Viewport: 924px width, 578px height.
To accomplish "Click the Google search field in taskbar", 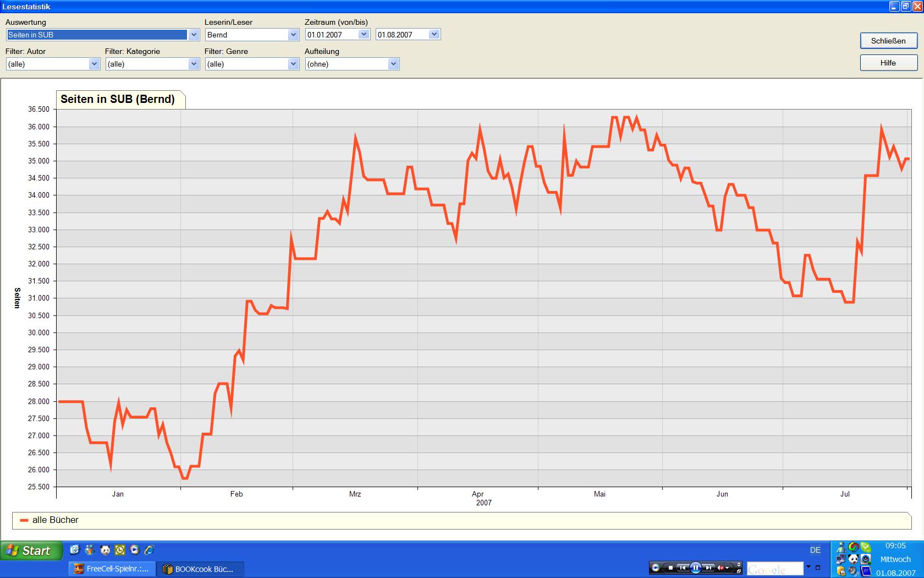I will coord(774,569).
